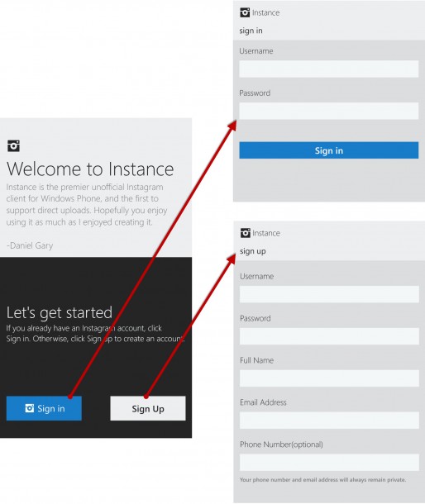Click the "Full Name" label

257,360
